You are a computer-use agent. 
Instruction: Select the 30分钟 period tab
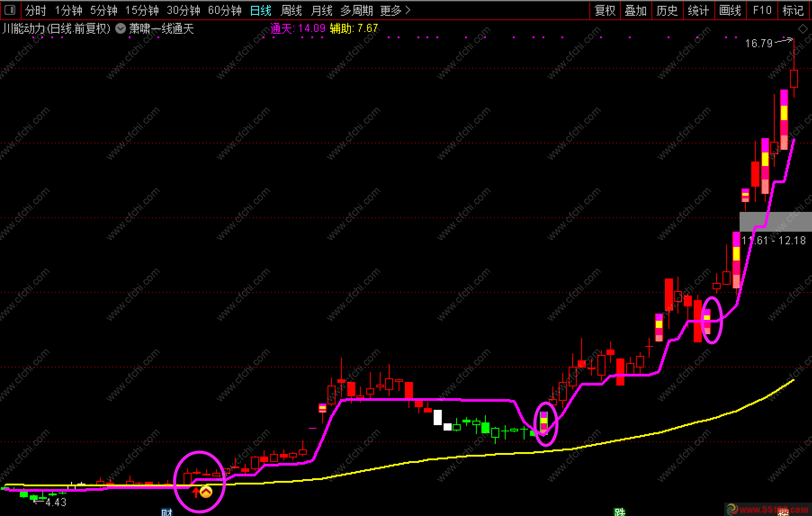[183, 10]
